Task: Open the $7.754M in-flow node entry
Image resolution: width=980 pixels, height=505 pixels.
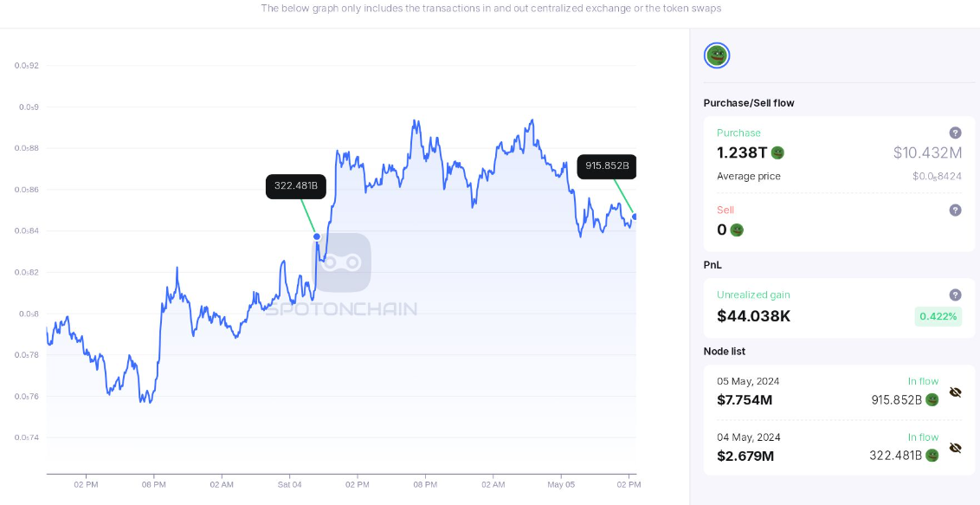Action: coord(745,399)
